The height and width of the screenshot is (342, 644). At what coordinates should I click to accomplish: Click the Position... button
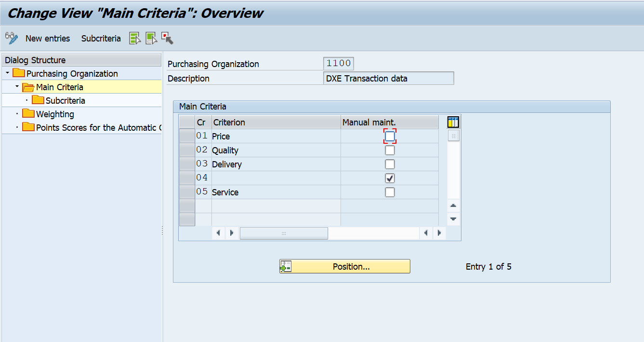point(345,266)
